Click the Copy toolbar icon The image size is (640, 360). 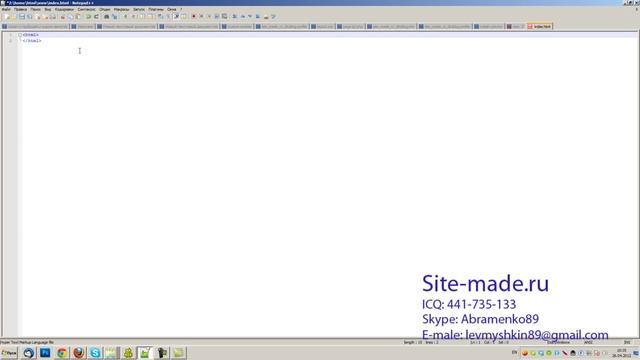[x=70, y=16]
